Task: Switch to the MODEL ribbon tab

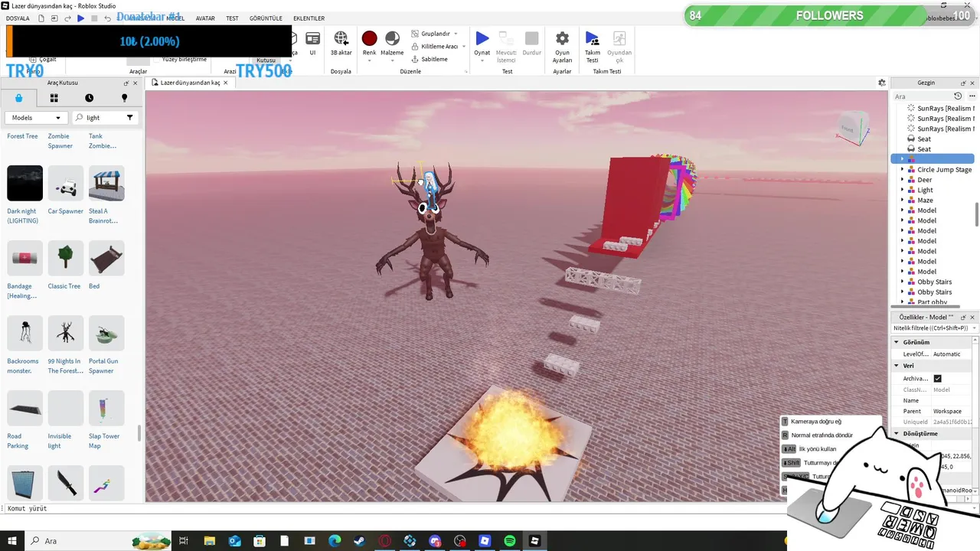Action: point(175,18)
